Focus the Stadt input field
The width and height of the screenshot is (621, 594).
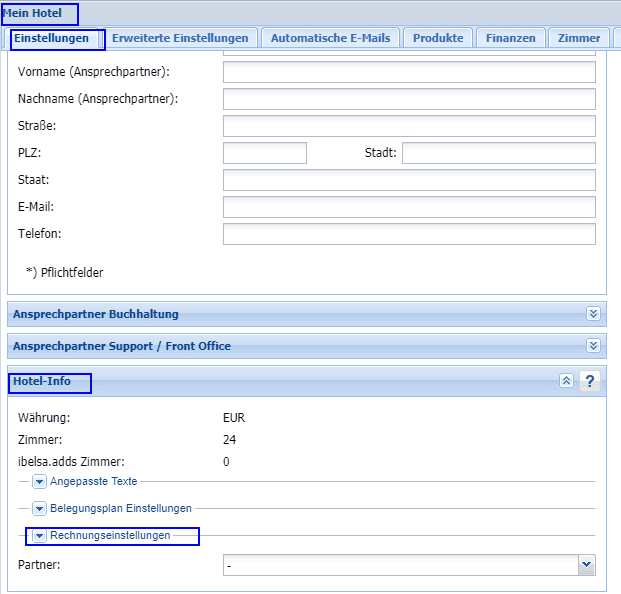coord(498,153)
